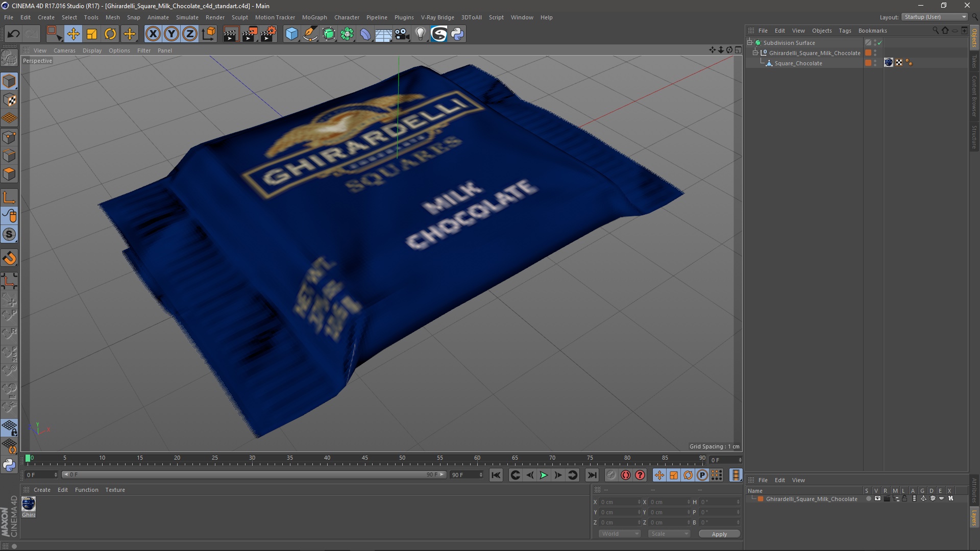Viewport: 980px width, 551px height.
Task: Open Objects panel Bookmarks menu
Action: coord(872,31)
